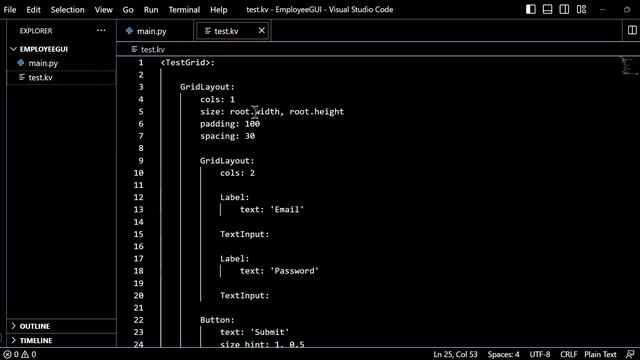Viewport: 640px width, 360px height.
Task: Click 'cols: 2' code line
Action: (x=237, y=173)
